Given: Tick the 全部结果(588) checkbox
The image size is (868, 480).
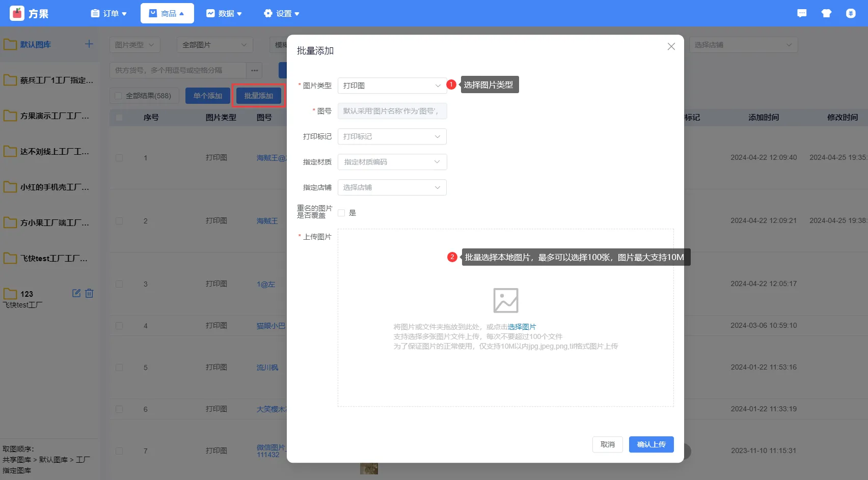Looking at the screenshot, I should click(119, 96).
